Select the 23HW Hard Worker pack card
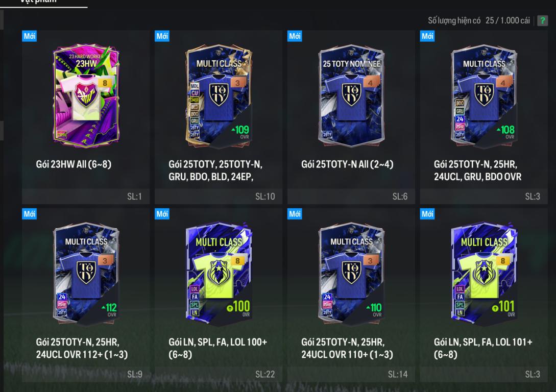556x392 pixels. point(86,95)
